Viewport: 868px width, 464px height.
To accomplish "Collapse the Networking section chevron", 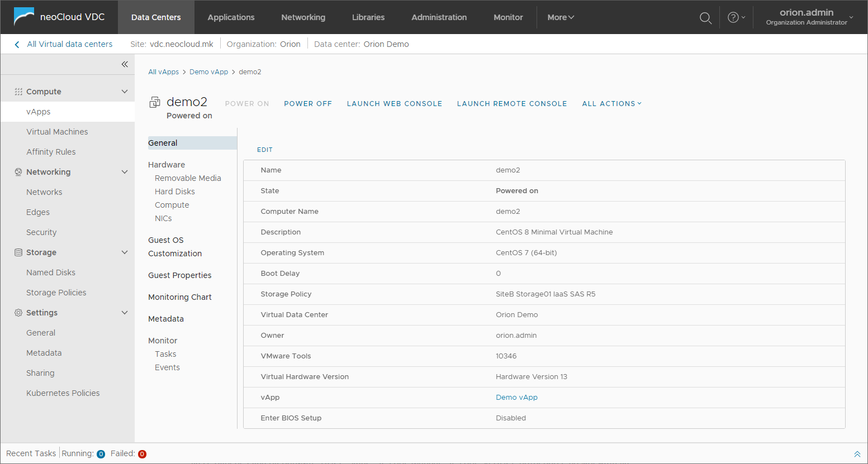I will tap(125, 172).
